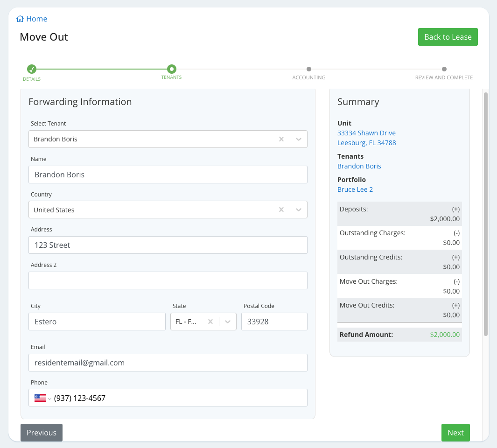
Task: Click into the Address 2 field
Action: point(168,280)
